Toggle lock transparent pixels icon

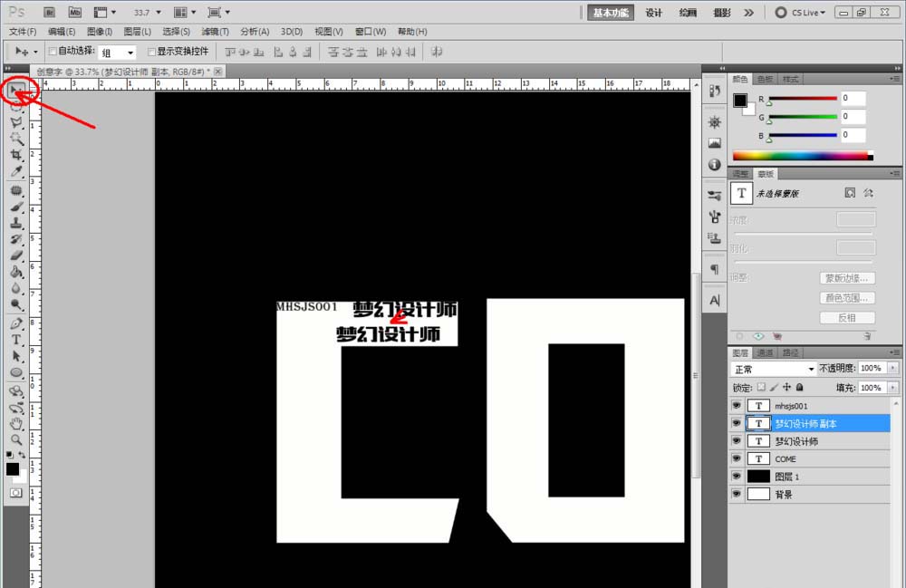point(762,387)
